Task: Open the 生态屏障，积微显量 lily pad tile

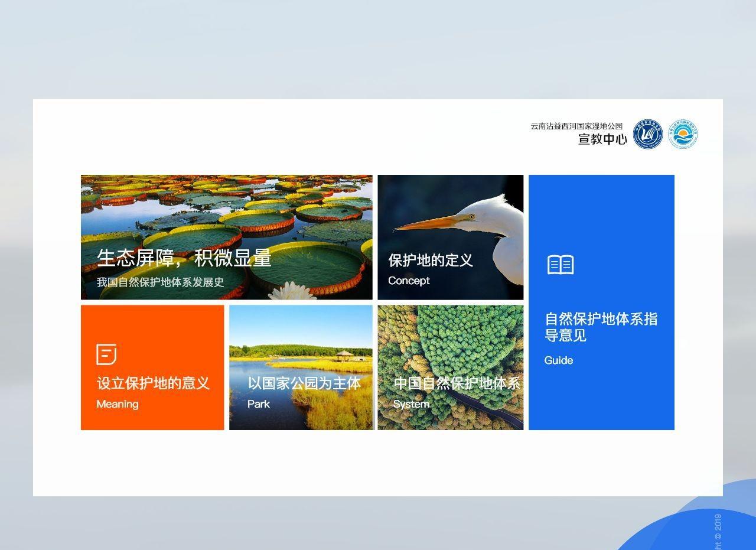Action: (227, 237)
